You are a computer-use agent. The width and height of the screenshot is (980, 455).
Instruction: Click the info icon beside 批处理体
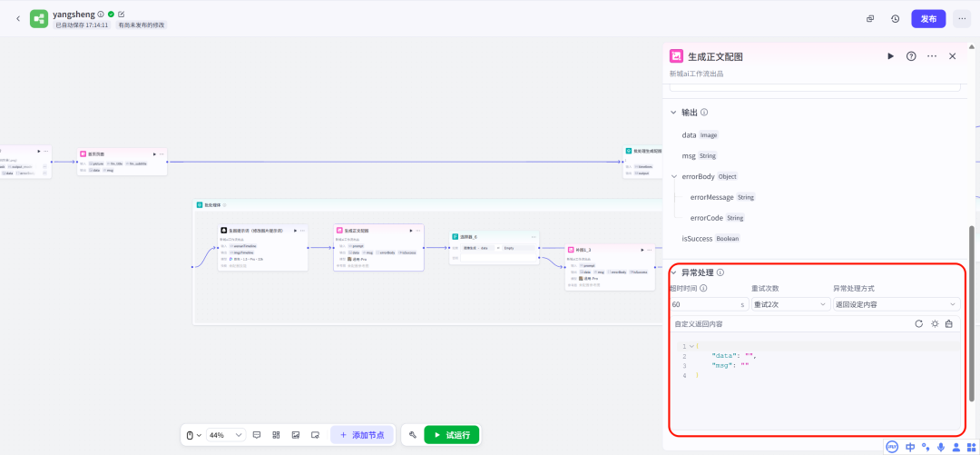pos(224,204)
